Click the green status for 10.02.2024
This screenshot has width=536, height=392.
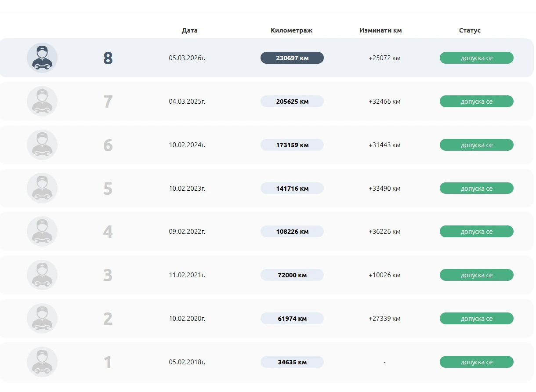click(476, 145)
